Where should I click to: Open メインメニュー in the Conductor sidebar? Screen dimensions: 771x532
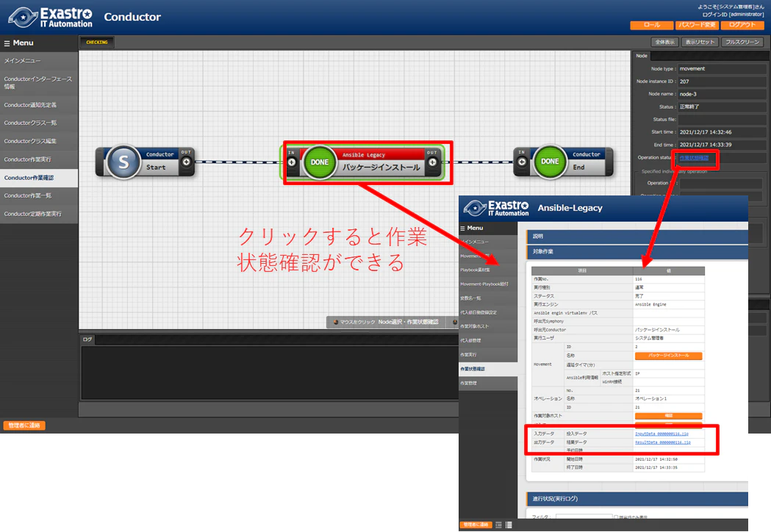coord(39,61)
